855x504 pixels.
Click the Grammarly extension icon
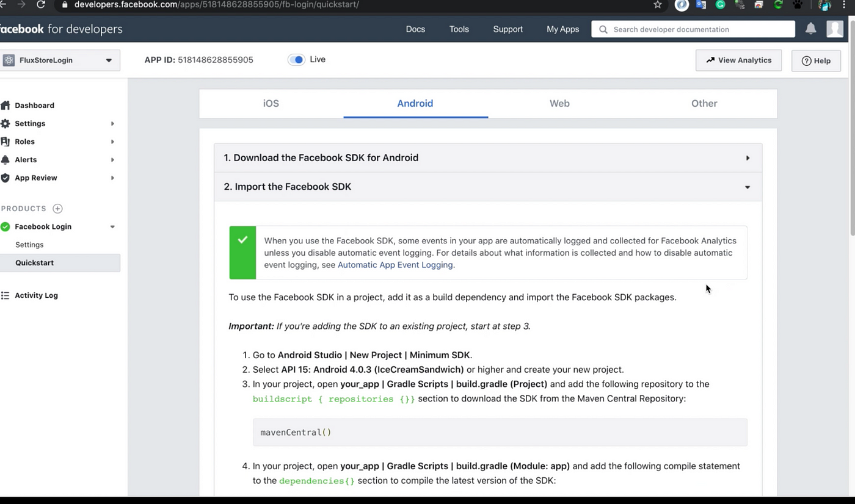coord(721,4)
